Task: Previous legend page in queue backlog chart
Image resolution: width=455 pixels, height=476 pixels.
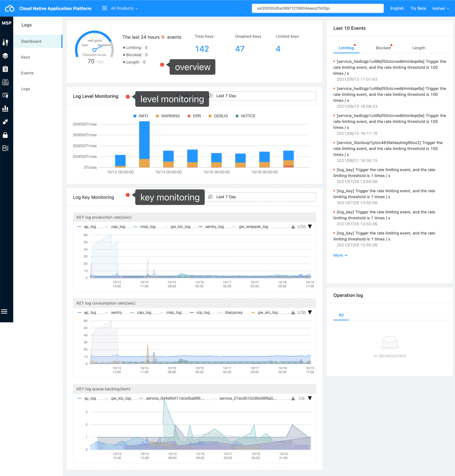Action: pos(293,398)
